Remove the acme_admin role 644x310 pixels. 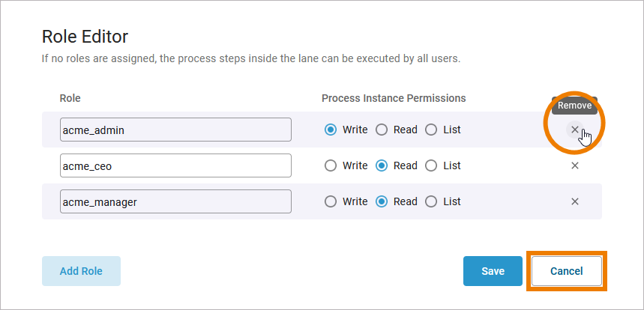point(575,130)
